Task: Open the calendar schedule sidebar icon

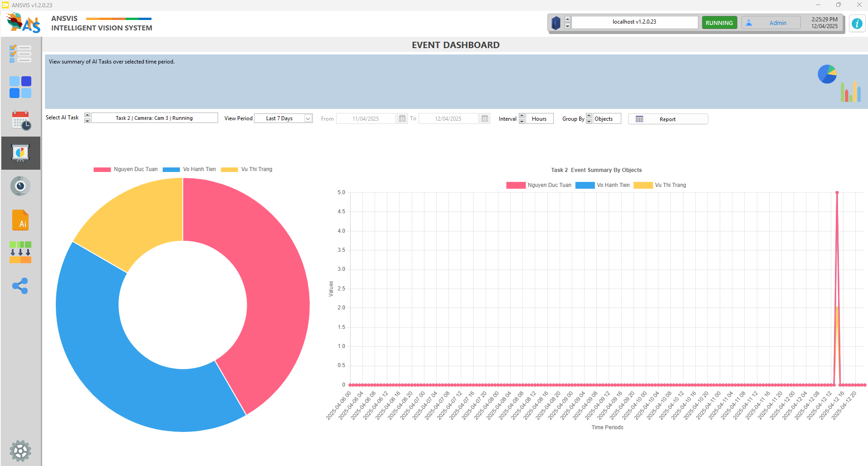Action: (x=20, y=120)
